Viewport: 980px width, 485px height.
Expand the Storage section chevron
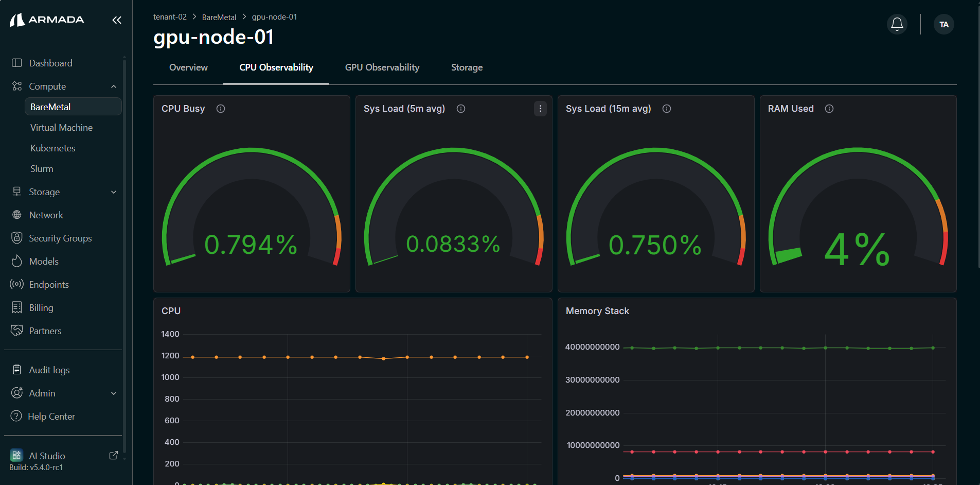pyautogui.click(x=114, y=192)
